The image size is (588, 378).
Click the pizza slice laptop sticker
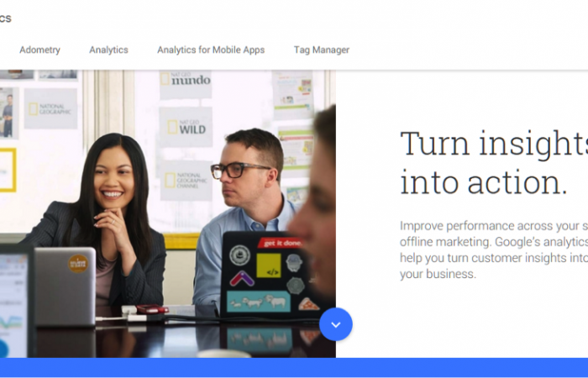tap(309, 304)
